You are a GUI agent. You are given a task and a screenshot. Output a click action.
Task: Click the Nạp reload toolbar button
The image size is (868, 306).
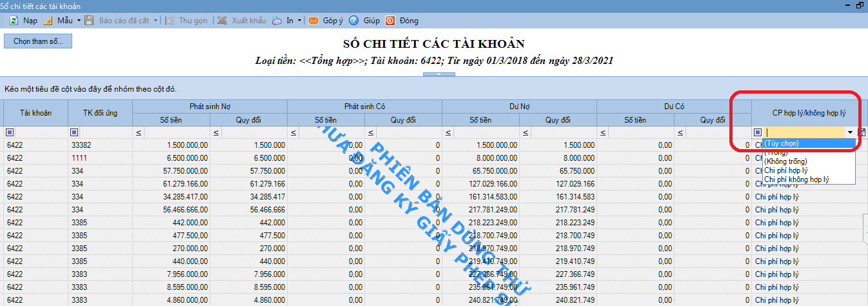coord(23,21)
